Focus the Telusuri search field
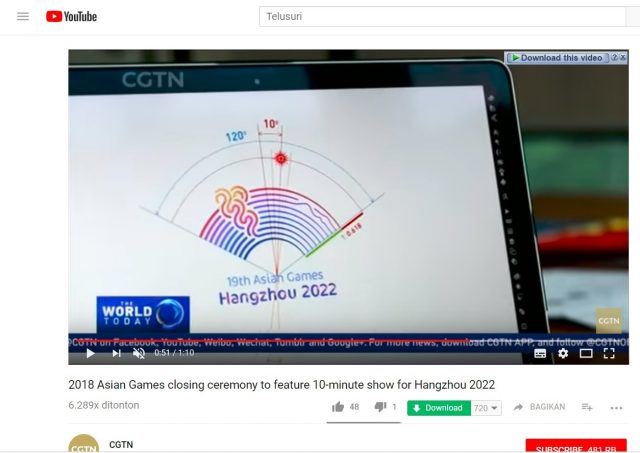Viewport: 640px width, 453px height. tap(442, 17)
